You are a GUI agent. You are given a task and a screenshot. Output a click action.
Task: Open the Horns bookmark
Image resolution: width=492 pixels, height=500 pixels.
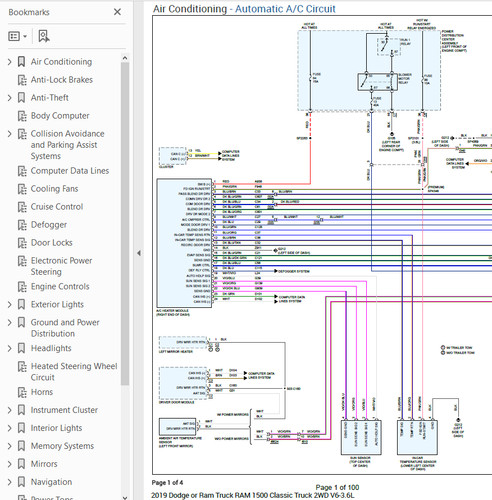42,392
